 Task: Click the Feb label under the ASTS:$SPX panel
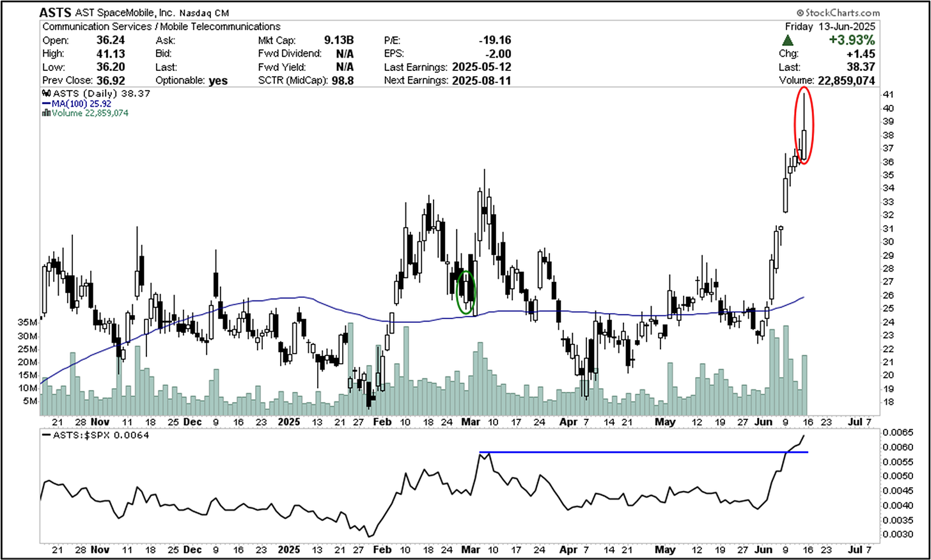[382, 550]
